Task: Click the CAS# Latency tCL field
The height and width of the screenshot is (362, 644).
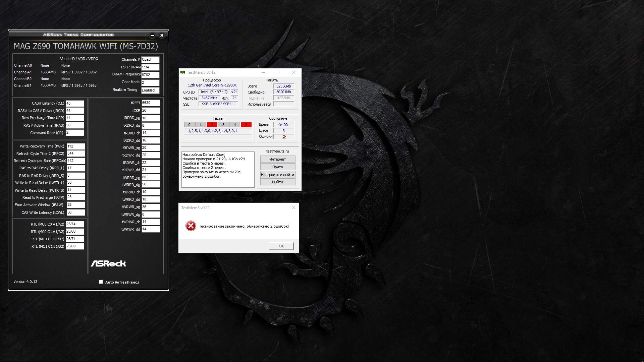Action: tap(75, 103)
